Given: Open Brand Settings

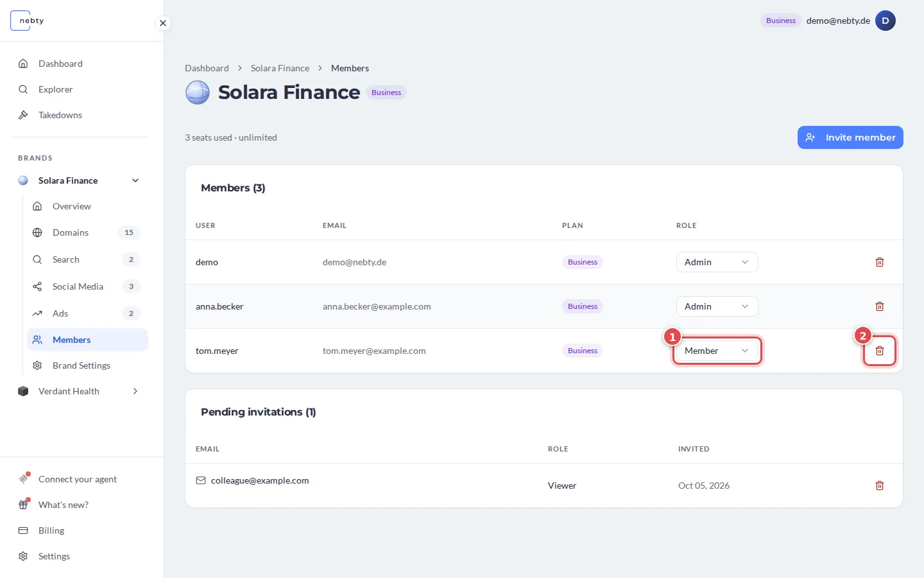Looking at the screenshot, I should click(x=87, y=365).
